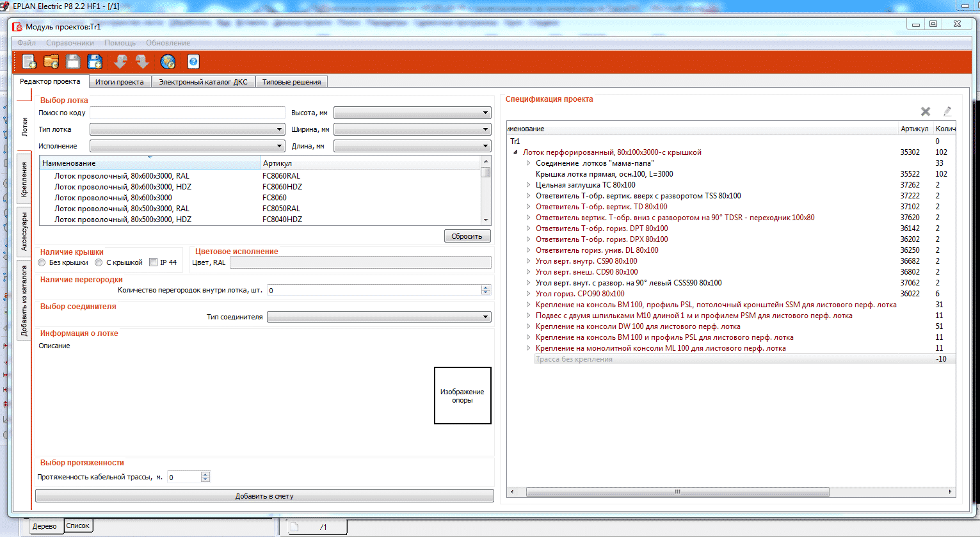
Task: Open vertical 'Добавить из каталога' side tab
Action: click(24, 301)
